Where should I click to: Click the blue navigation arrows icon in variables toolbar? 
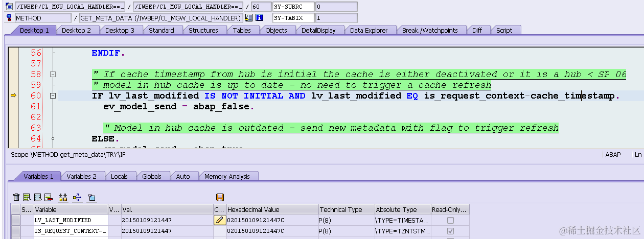click(77, 197)
